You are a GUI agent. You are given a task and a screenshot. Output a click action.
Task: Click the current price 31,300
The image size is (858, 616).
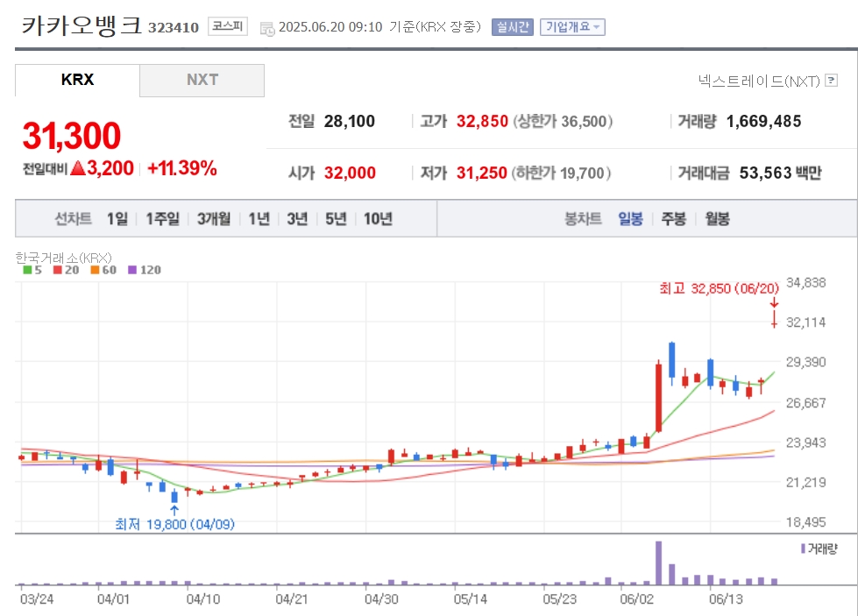click(72, 136)
